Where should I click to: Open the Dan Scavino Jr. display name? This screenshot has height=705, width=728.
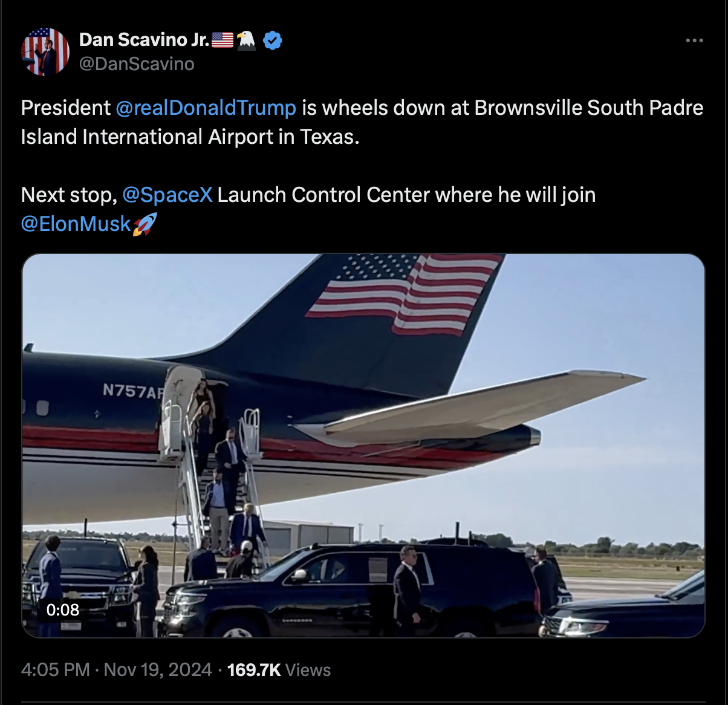(145, 40)
